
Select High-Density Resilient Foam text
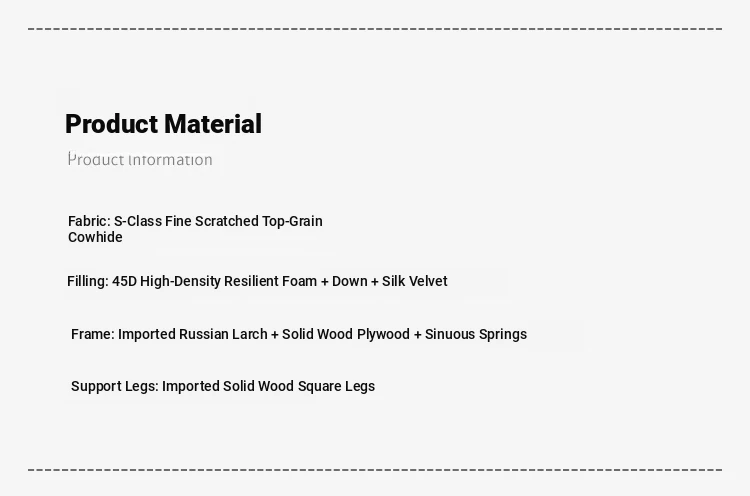pyautogui.click(x=228, y=281)
